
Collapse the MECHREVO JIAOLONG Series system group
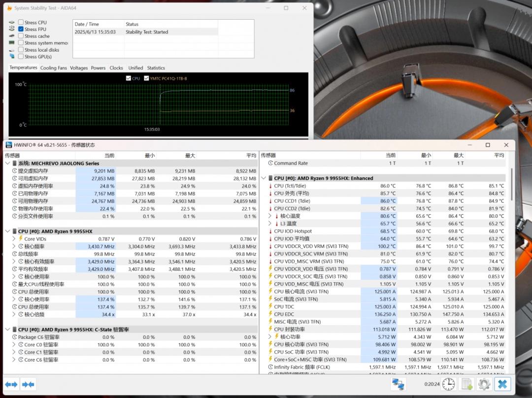[x=7, y=164]
